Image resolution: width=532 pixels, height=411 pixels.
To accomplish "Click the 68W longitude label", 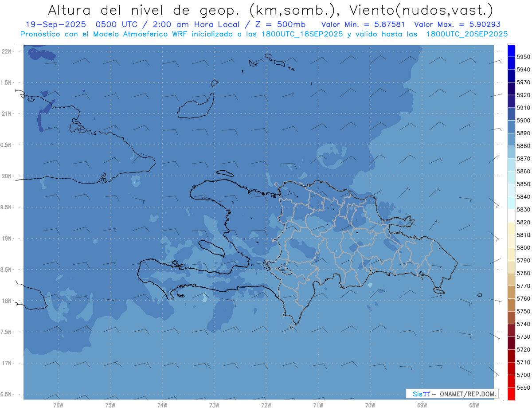I will tap(474, 405).
